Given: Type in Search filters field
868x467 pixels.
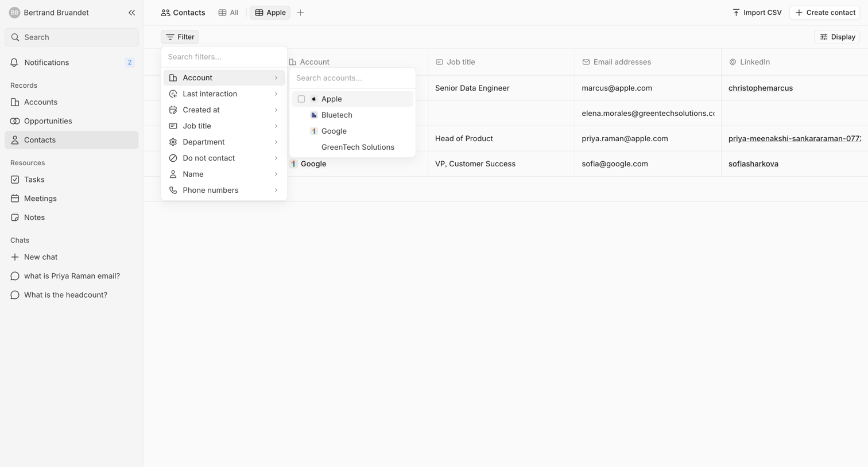Looking at the screenshot, I should pyautogui.click(x=224, y=57).
